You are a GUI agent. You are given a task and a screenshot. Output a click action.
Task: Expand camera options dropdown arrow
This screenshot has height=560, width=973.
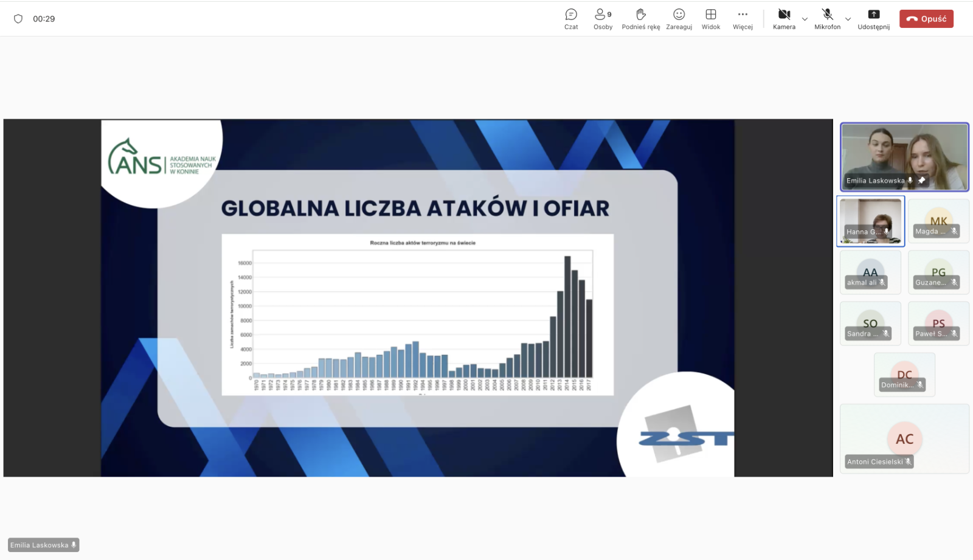(x=805, y=19)
